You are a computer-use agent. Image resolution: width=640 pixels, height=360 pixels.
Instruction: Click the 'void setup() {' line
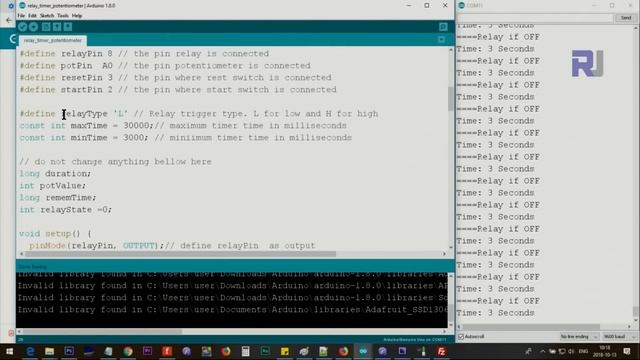pyautogui.click(x=56, y=233)
